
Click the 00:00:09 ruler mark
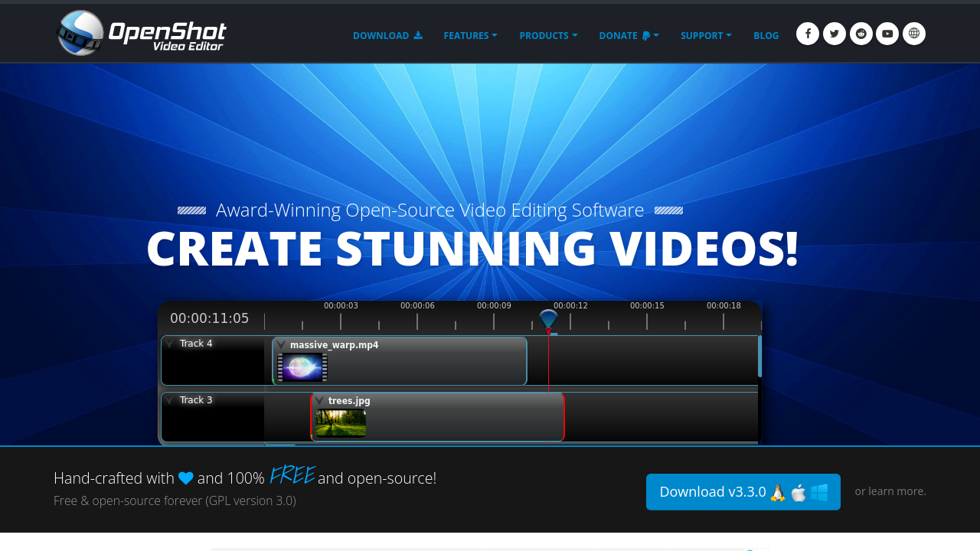pyautogui.click(x=494, y=306)
